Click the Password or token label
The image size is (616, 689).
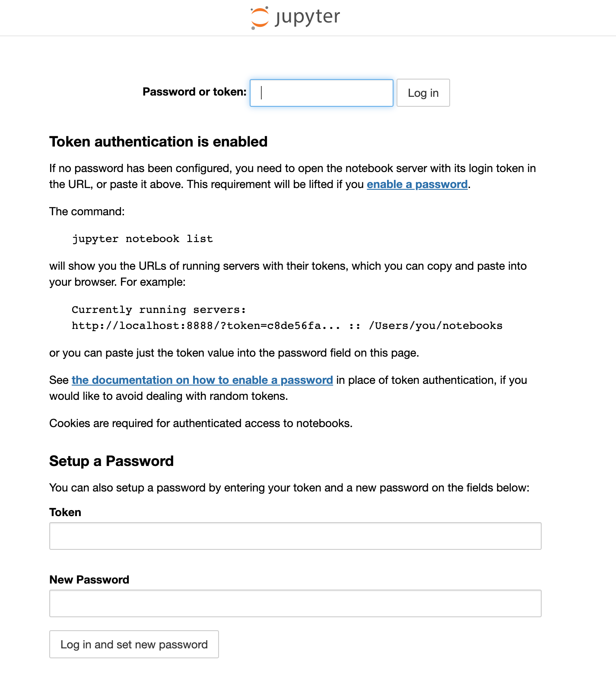(x=194, y=92)
